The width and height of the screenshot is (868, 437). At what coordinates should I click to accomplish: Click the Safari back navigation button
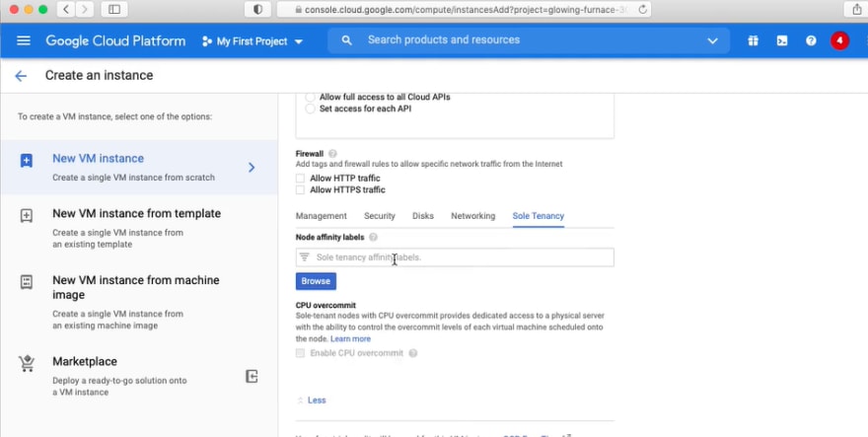66,9
